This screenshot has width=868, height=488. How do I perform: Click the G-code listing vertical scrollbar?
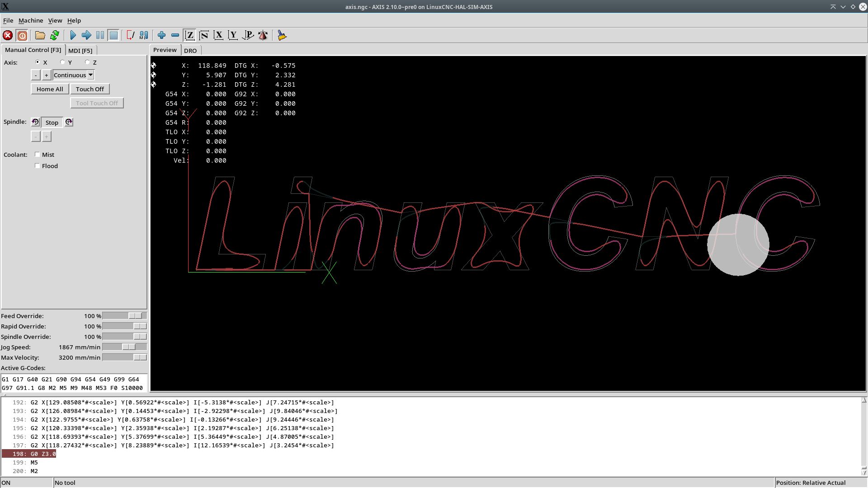864,436
